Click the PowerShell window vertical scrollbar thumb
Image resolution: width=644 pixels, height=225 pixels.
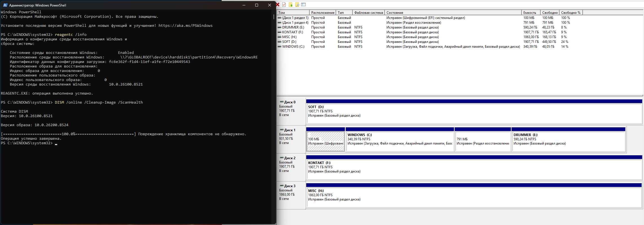[274, 17]
